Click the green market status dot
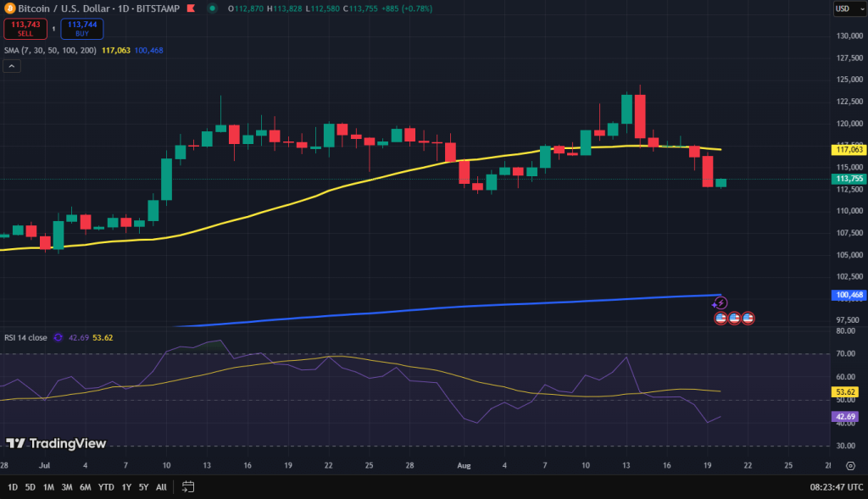Screen dimensions: 868x499 click(212, 8)
